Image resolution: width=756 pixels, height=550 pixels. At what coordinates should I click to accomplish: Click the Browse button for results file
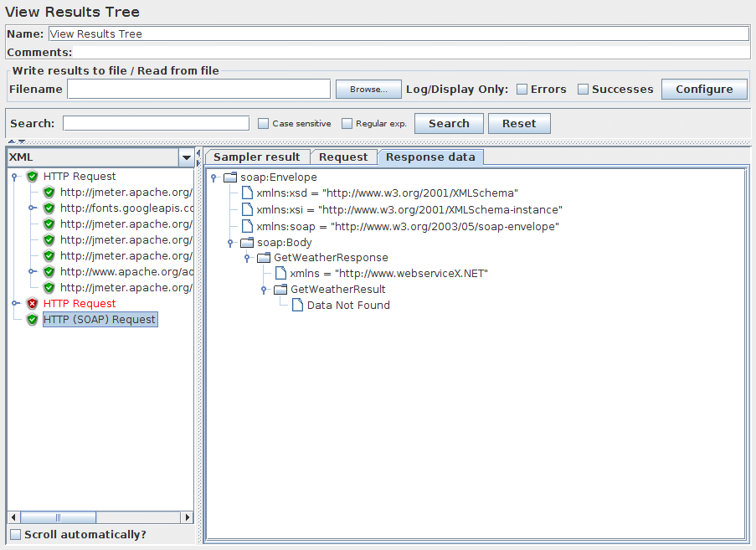(368, 89)
